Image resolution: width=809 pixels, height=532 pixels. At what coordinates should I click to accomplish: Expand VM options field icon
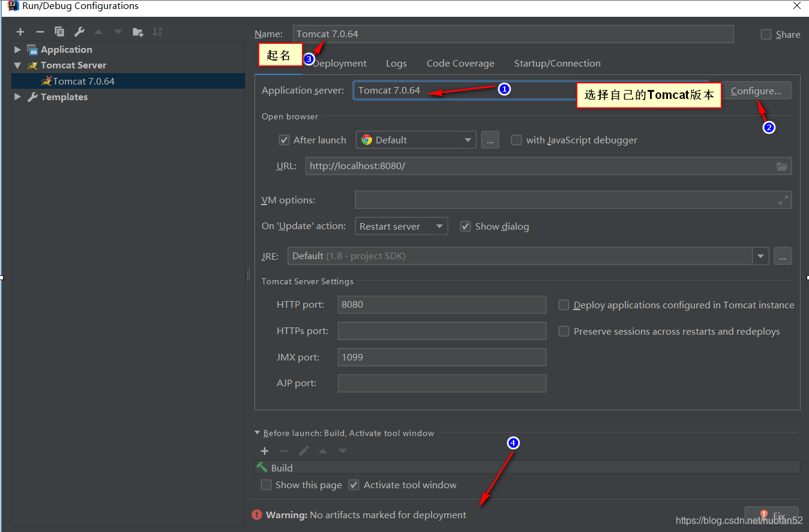[783, 200]
